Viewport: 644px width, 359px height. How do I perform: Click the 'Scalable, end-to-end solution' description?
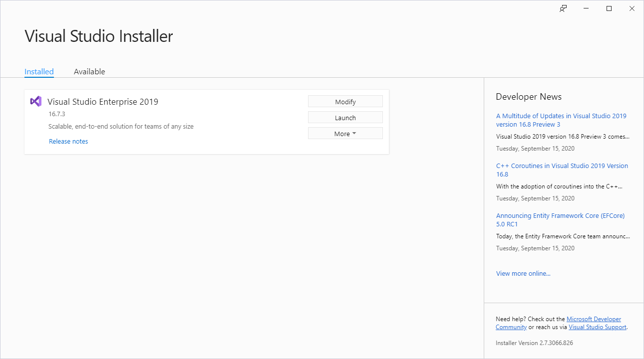pos(121,126)
